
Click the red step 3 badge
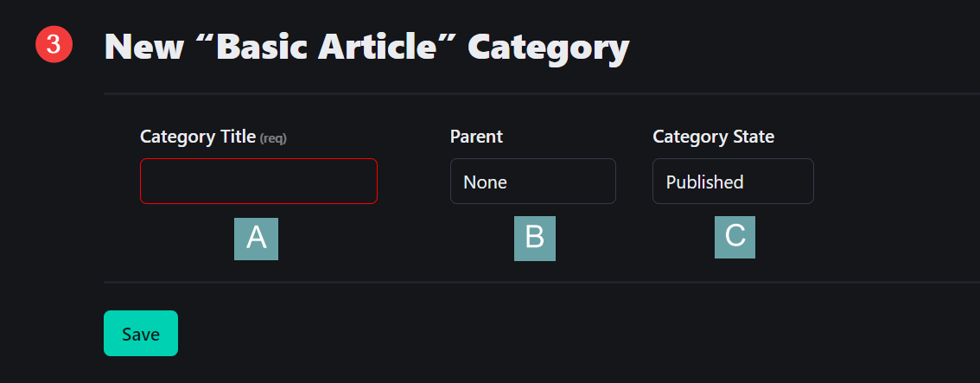tap(53, 46)
